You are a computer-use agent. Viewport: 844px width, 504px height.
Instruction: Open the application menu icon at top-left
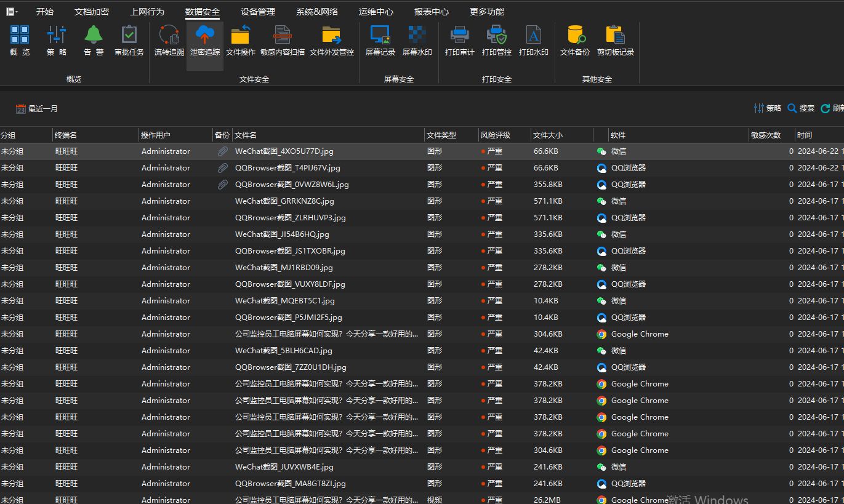coord(12,12)
